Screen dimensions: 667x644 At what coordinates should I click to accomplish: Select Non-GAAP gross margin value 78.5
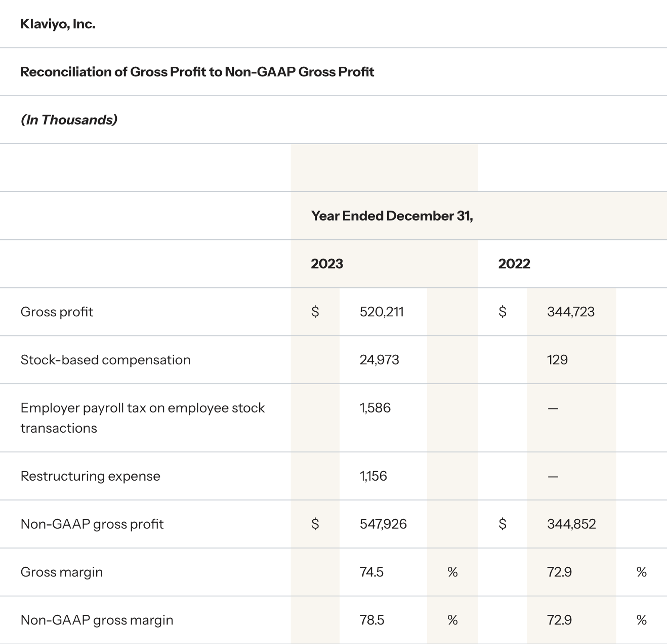click(372, 620)
